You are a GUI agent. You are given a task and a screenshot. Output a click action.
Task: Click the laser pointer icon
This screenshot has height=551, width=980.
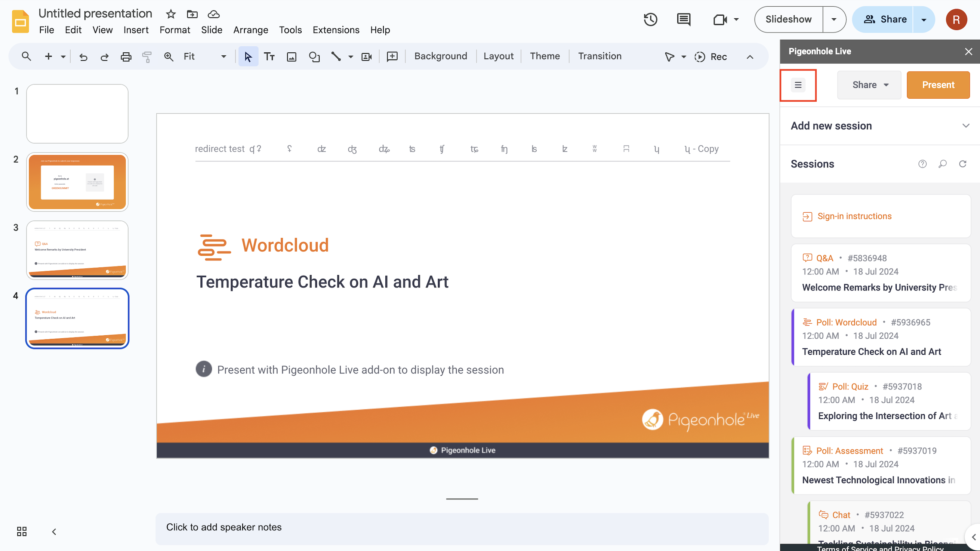tap(669, 57)
